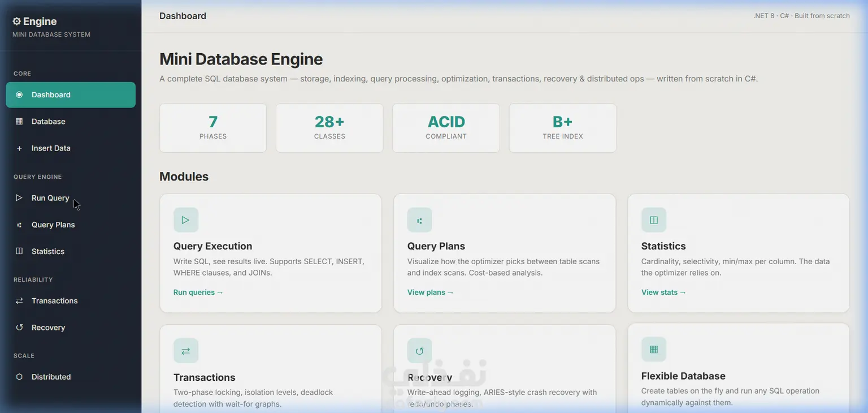The height and width of the screenshot is (413, 868).
Task: Click the "7 Phases" stat tile
Action: (x=213, y=128)
